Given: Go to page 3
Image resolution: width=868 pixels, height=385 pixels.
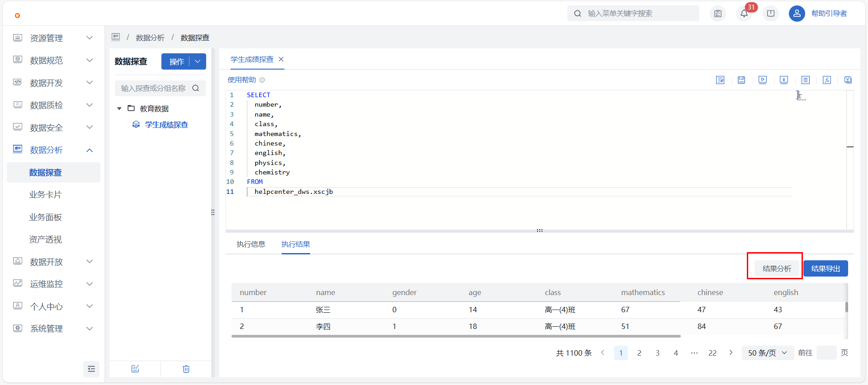Looking at the screenshot, I should click(657, 353).
